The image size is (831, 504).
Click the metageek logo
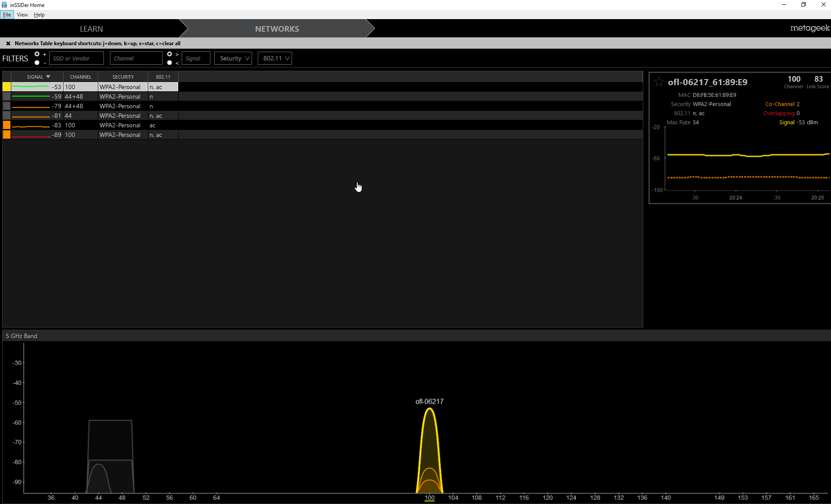pyautogui.click(x=809, y=28)
